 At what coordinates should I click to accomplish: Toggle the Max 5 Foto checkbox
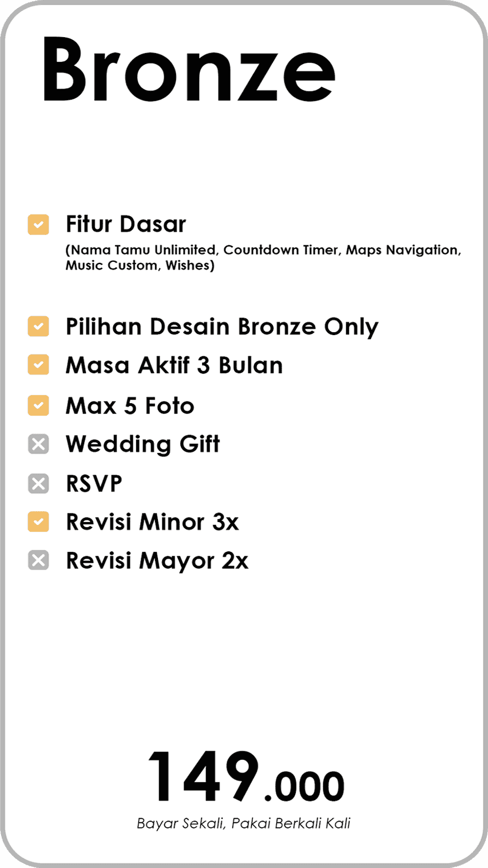click(x=38, y=405)
